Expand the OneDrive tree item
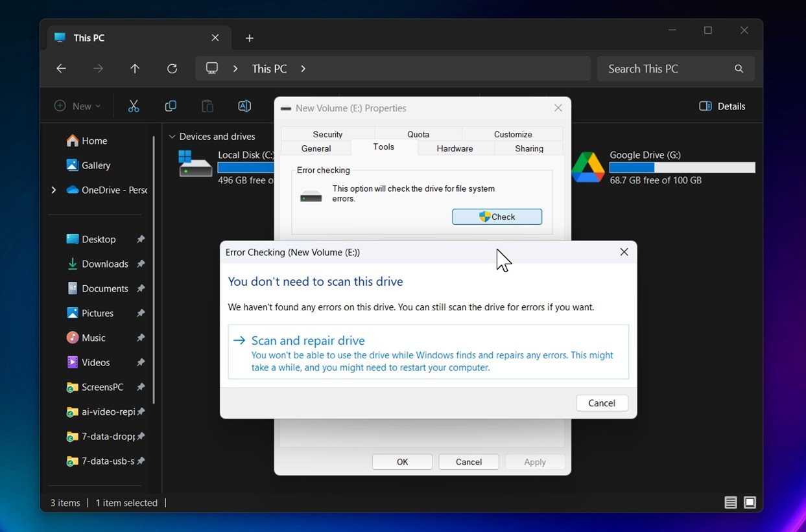The width and height of the screenshot is (806, 532). point(53,190)
